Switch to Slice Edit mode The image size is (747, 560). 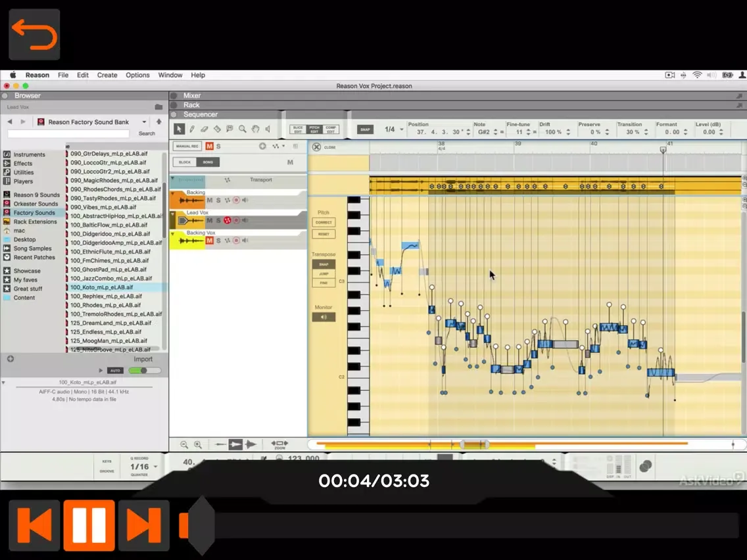[x=299, y=129]
